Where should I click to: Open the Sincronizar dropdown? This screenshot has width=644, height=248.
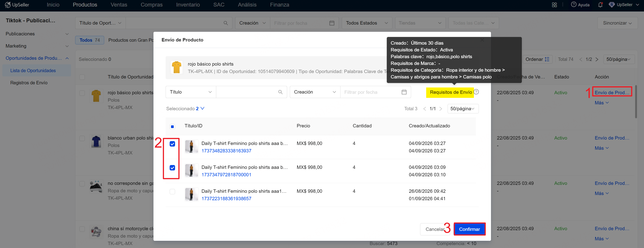pos(617,23)
